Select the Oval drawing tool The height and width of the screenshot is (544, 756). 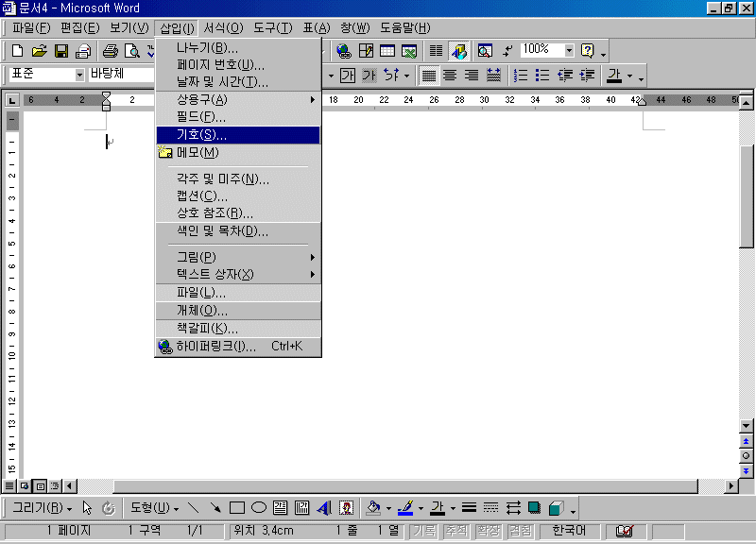pyautogui.click(x=259, y=508)
